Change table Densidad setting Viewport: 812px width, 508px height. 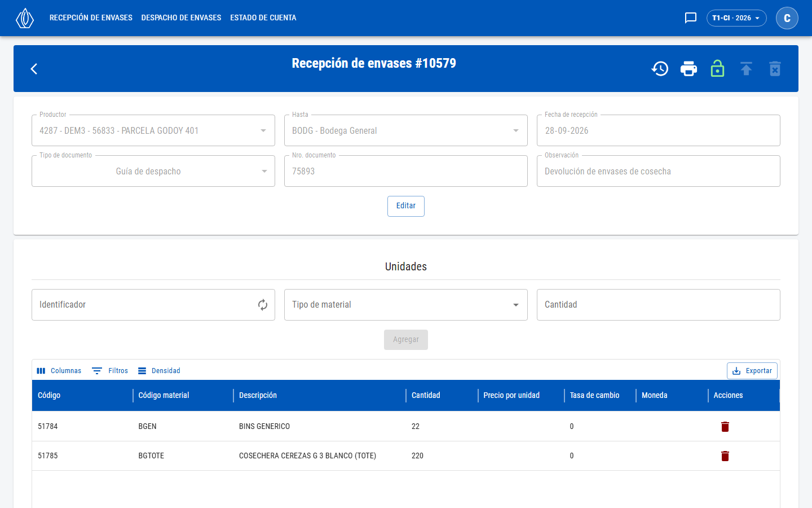pos(159,371)
